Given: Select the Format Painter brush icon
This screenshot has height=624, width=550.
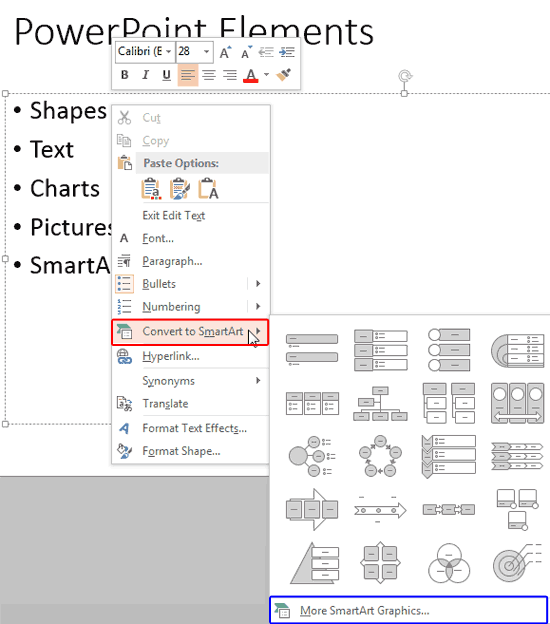Looking at the screenshot, I should pos(284,74).
